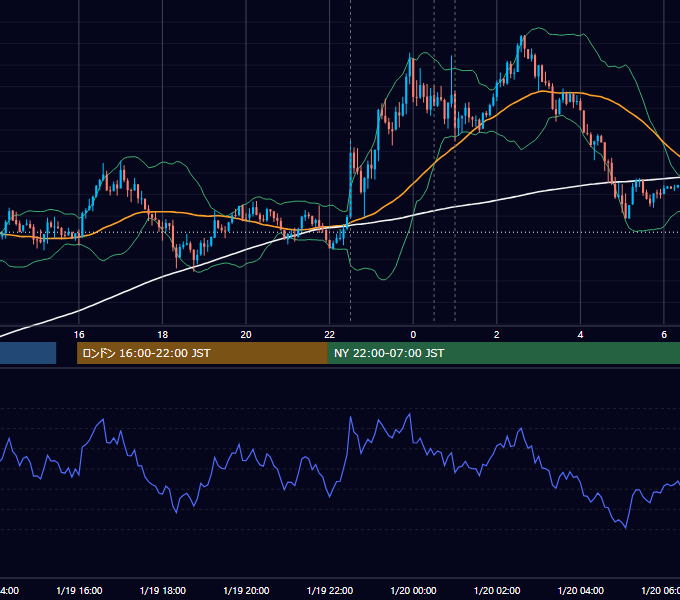Click the hour 18 axis marker

coord(163,335)
